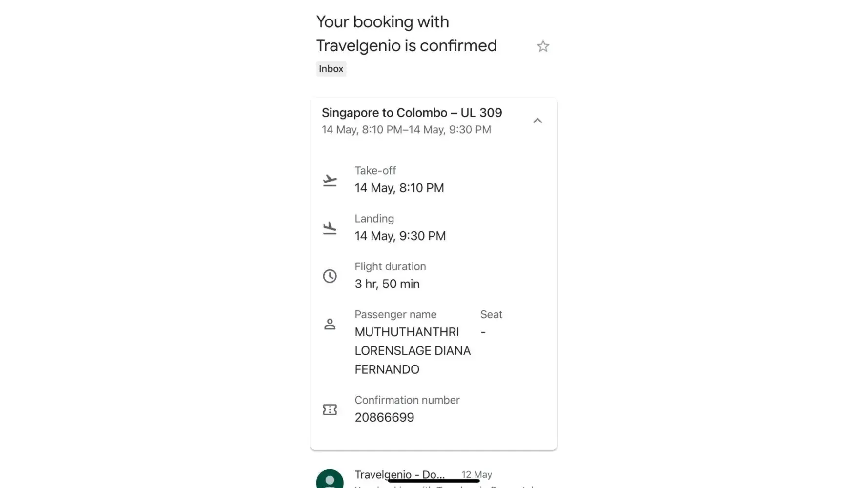This screenshot has width=868, height=488.
Task: Click the take-off airplane icon
Action: [x=330, y=181]
